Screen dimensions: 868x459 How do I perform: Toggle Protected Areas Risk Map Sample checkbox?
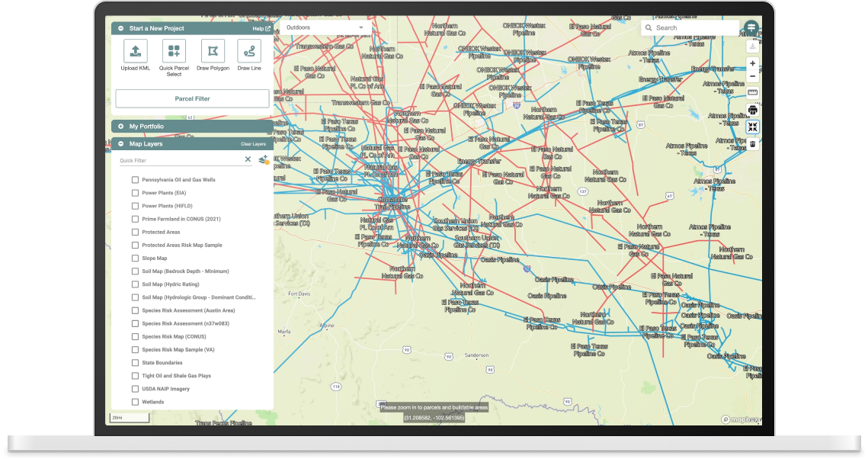pyautogui.click(x=135, y=246)
